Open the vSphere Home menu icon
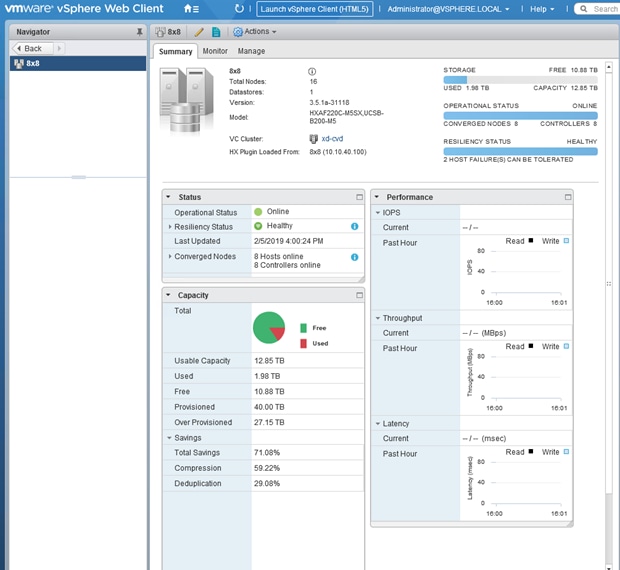This screenshot has height=570, width=620. click(191, 9)
